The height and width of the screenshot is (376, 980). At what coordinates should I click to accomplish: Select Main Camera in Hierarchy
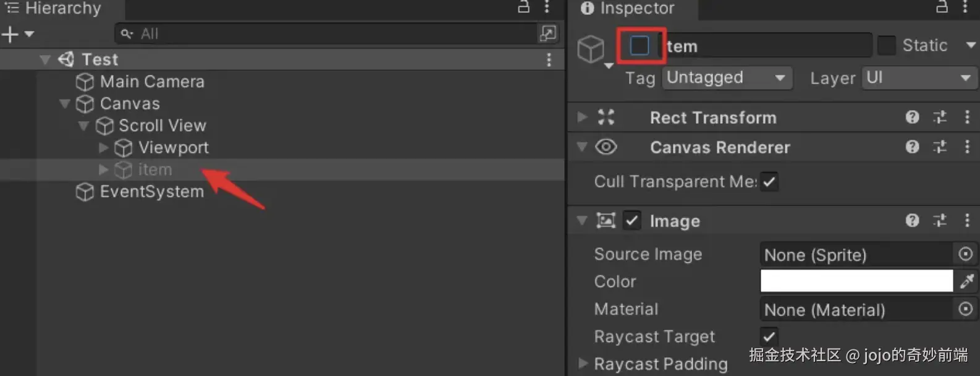151,82
